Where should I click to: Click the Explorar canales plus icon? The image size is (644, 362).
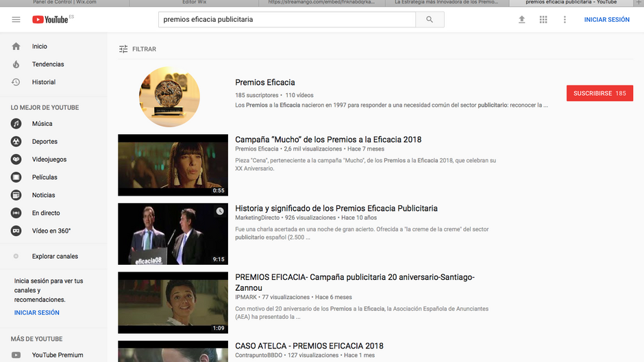[16, 256]
